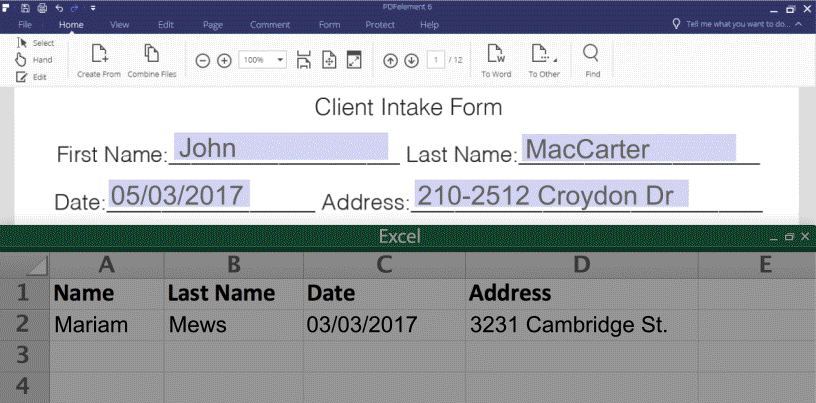Select the '3231 Cambridge St.' cell
This screenshot has width=816, height=403.
581,324
